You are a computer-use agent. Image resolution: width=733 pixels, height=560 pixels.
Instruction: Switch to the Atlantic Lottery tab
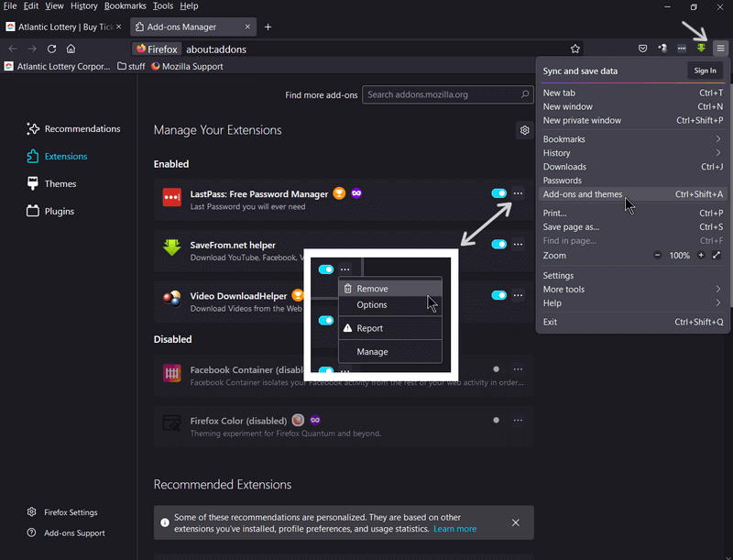coord(63,27)
